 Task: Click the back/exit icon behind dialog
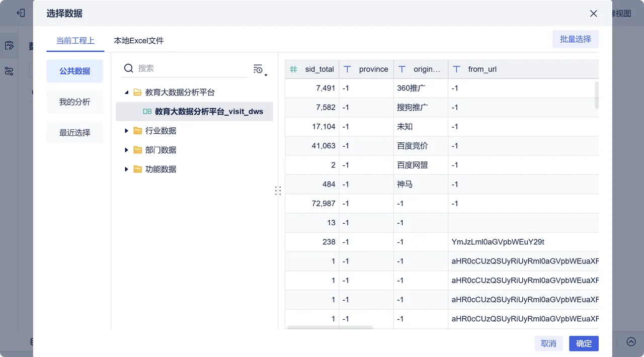click(x=21, y=13)
